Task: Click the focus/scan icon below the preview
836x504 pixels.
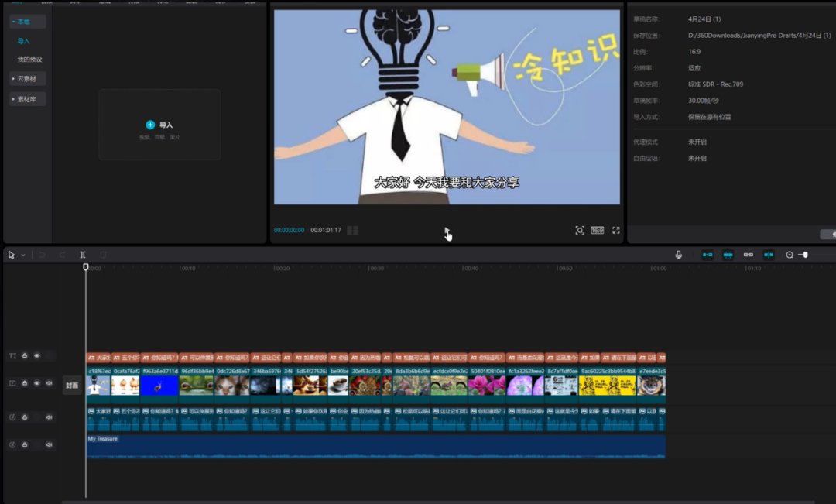Action: (x=580, y=231)
